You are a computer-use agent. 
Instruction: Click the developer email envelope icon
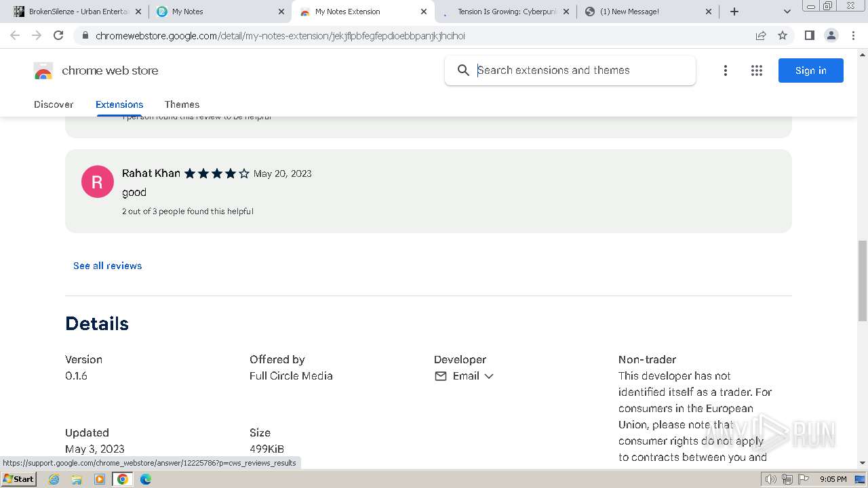point(441,376)
